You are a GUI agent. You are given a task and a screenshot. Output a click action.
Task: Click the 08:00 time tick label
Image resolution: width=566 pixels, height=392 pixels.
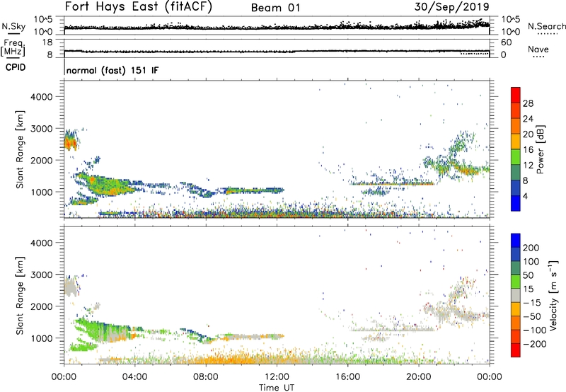coord(206,377)
